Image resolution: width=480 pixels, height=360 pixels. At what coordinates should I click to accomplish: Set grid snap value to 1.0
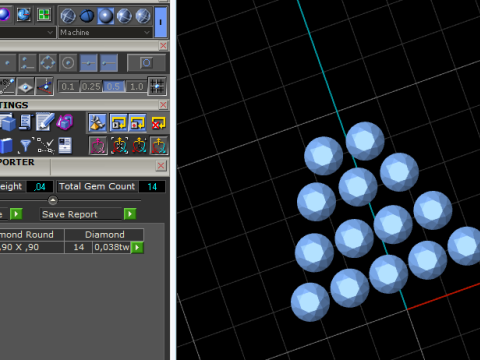pyautogui.click(x=136, y=87)
